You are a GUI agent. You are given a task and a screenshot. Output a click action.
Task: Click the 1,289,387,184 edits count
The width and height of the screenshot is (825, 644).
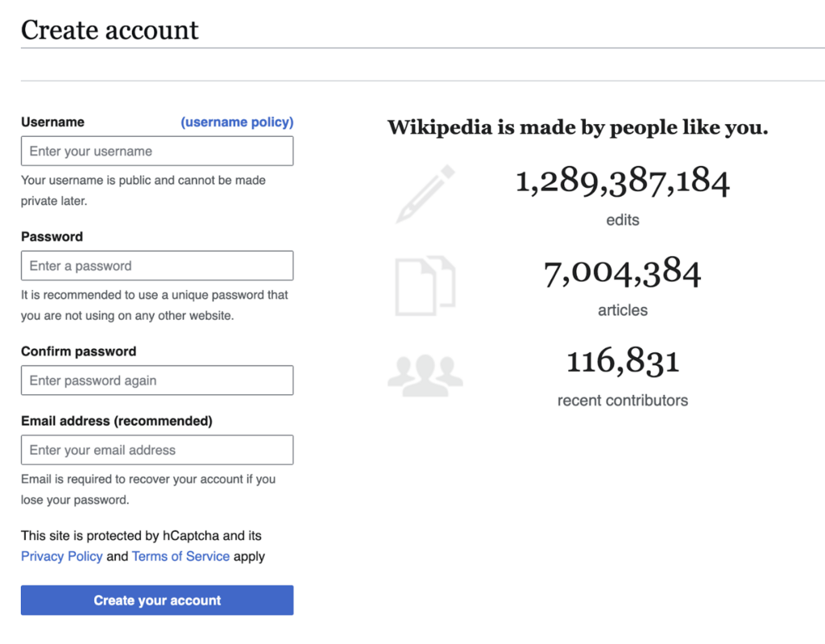click(623, 181)
